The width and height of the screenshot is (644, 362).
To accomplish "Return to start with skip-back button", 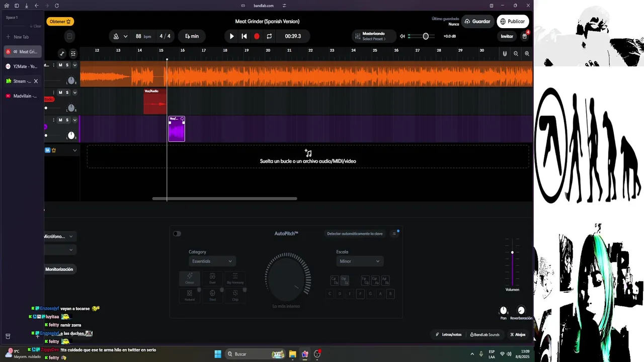I will (x=244, y=36).
